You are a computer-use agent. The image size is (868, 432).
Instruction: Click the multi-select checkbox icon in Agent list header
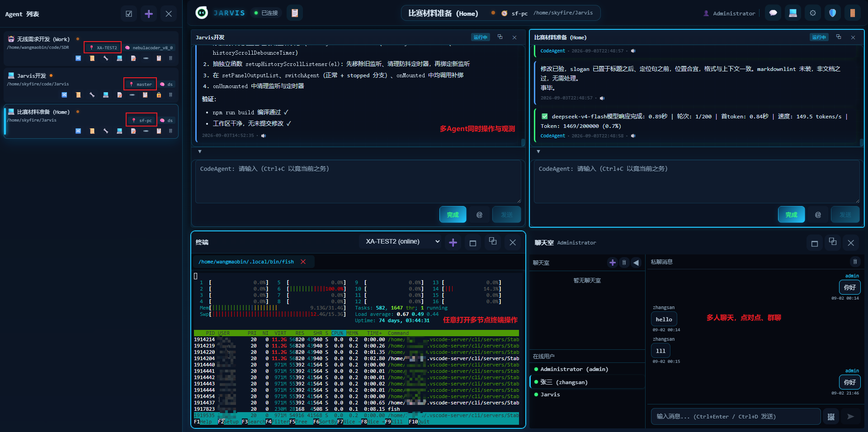(129, 14)
